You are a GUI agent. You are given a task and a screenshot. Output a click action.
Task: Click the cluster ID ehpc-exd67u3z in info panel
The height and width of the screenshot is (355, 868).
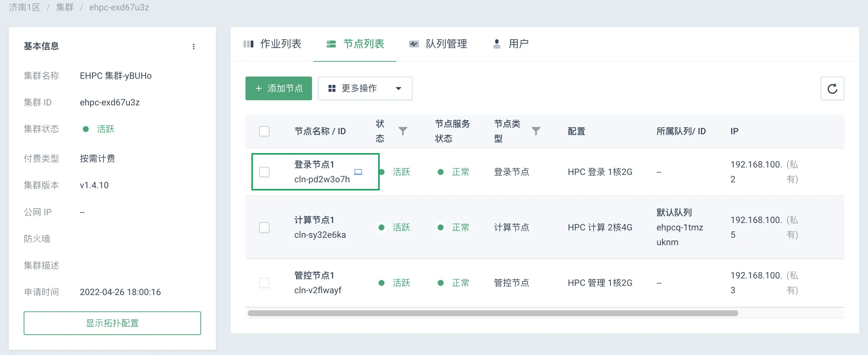110,102
